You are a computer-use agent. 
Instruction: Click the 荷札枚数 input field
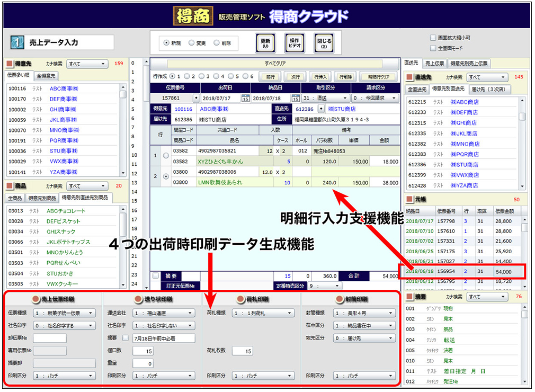243,351
